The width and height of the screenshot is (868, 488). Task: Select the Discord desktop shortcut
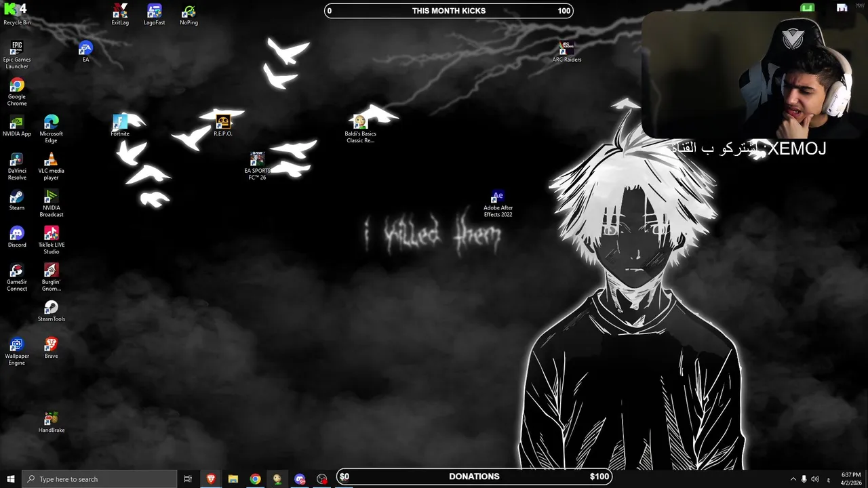[x=17, y=237]
